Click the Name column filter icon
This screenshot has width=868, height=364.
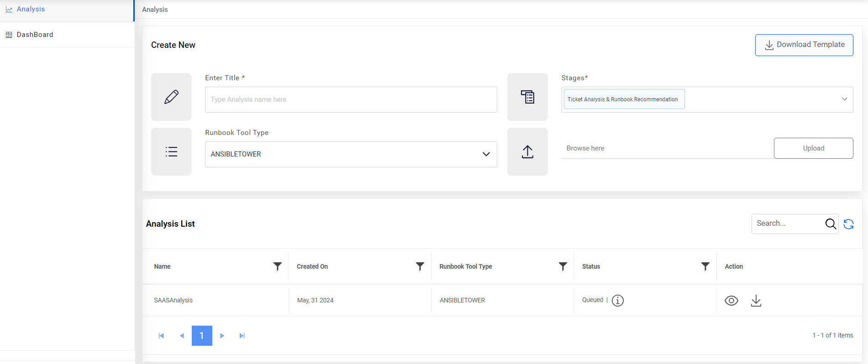[x=277, y=266]
